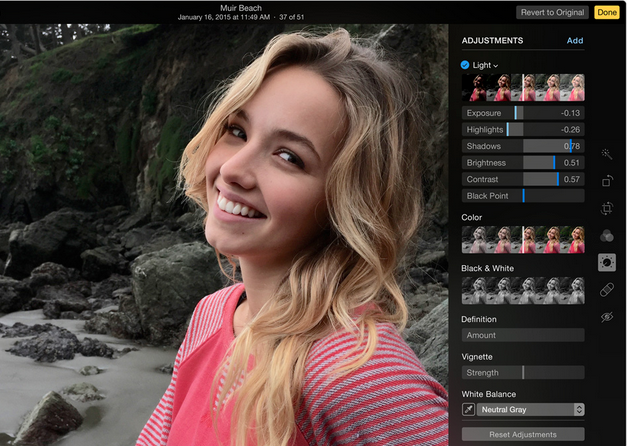Click the Reset Adjustments button
The image size is (627, 446).
[x=522, y=434]
